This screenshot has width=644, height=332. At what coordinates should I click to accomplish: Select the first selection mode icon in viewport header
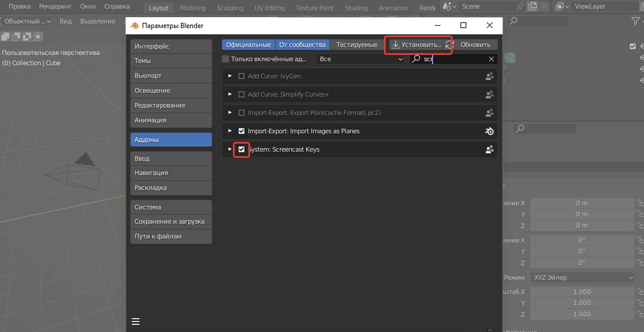5,37
